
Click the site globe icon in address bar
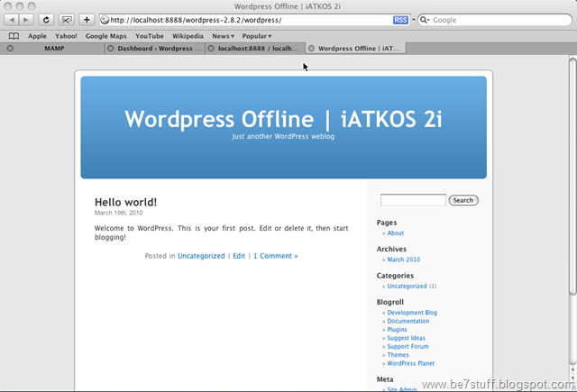point(105,20)
